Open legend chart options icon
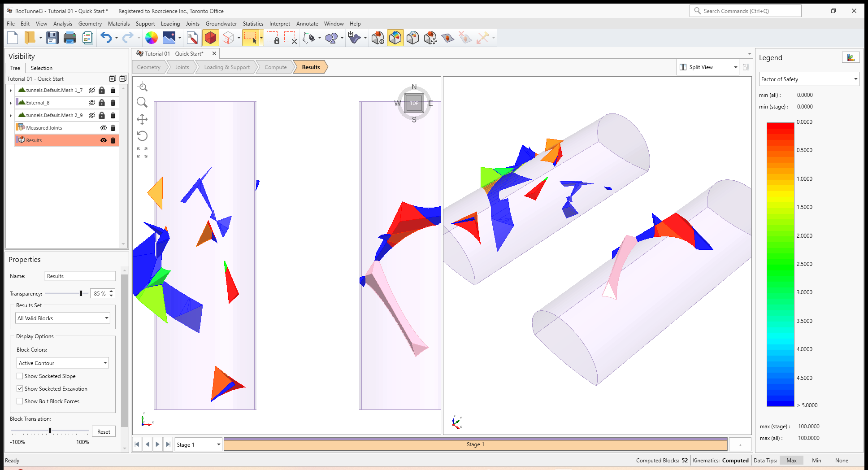Viewport: 868px width, 470px height. tap(851, 57)
